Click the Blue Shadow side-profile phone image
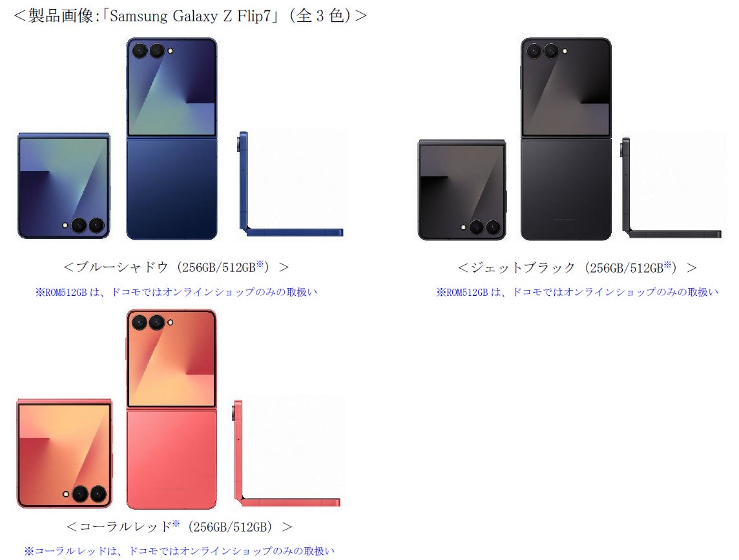 (x=290, y=184)
